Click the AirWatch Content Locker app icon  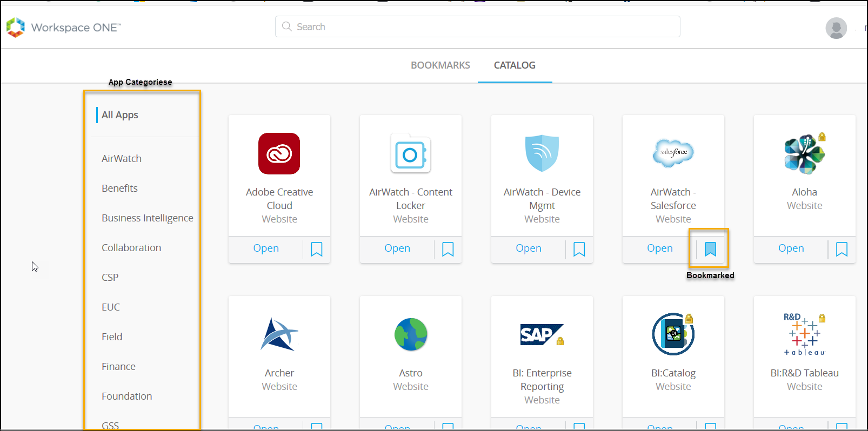(x=411, y=153)
